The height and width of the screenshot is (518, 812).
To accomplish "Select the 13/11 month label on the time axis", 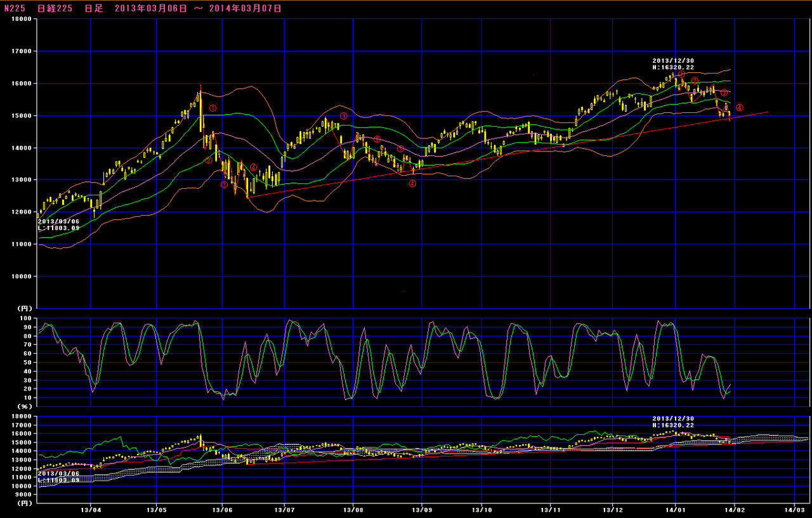I will click(552, 509).
